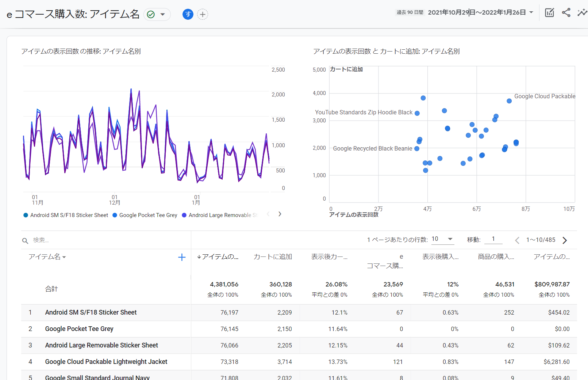Screen dimensions: 588x380
Task: Click the 合計 totals row label
Action: click(51, 289)
